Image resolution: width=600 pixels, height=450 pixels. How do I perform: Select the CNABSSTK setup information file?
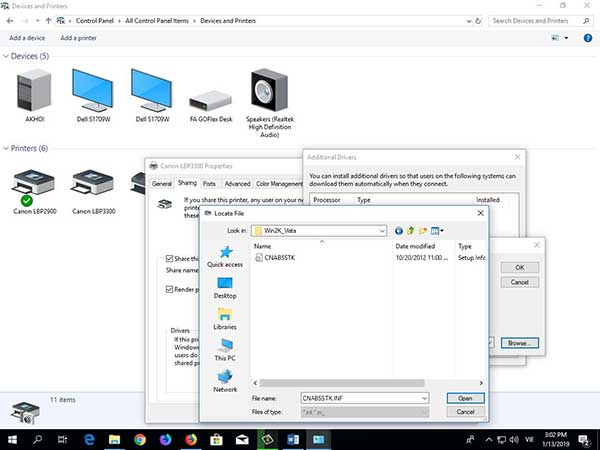[x=275, y=258]
